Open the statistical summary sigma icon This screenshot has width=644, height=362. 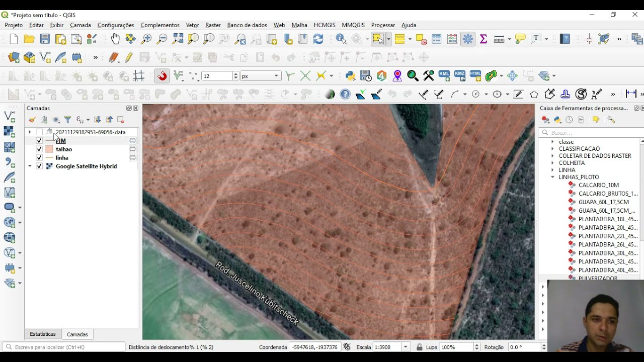pos(484,39)
